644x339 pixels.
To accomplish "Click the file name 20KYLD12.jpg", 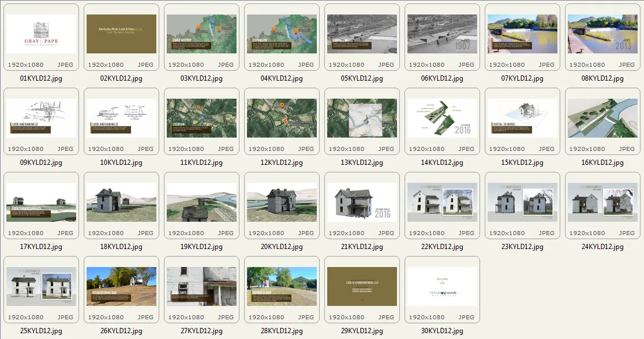I will coord(282,247).
